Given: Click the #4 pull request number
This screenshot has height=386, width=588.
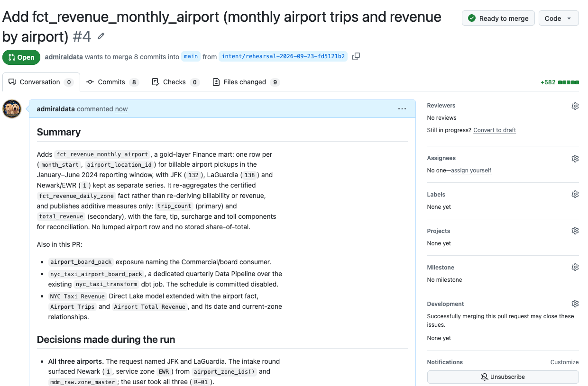Looking at the screenshot, I should 83,36.
